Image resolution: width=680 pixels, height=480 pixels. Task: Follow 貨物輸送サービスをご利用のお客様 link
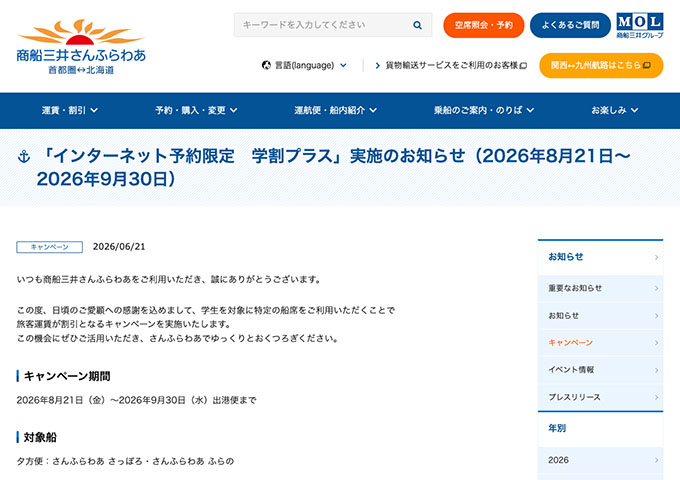451,65
